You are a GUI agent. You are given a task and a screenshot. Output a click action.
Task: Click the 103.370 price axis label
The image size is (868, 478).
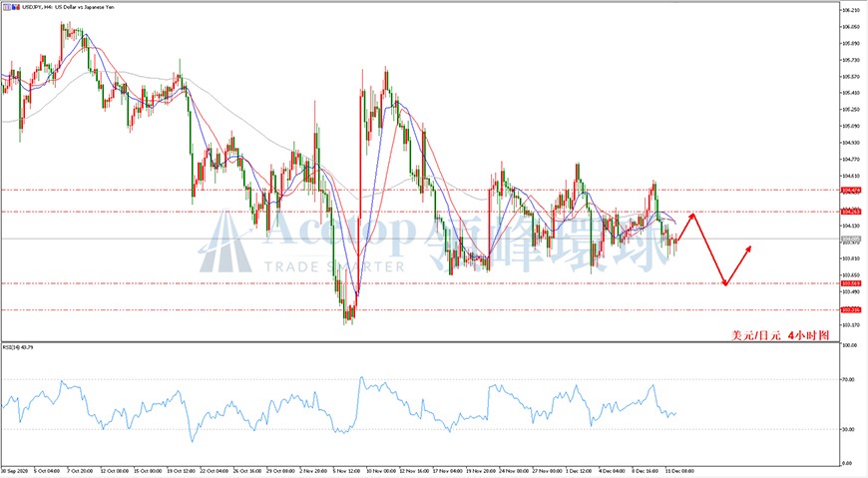coord(850,324)
